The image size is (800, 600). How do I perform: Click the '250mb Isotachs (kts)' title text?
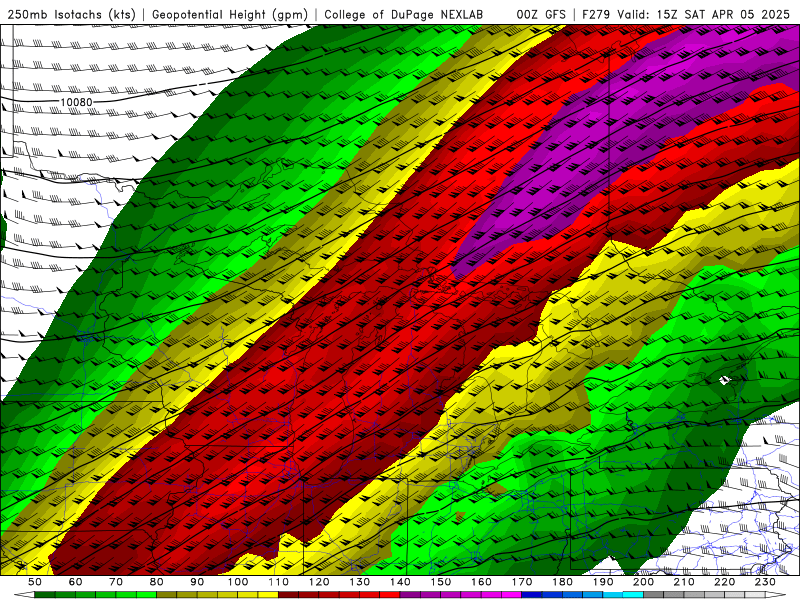pyautogui.click(x=71, y=15)
